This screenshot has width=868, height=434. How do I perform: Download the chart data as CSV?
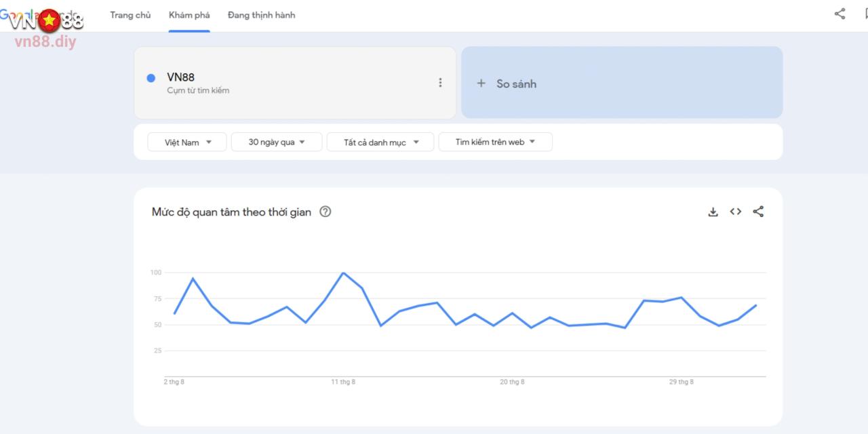click(x=713, y=212)
